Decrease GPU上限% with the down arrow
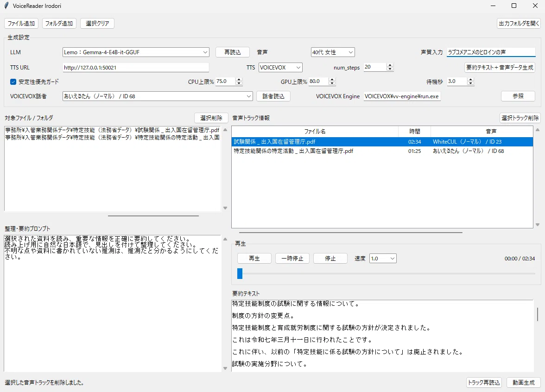 (x=332, y=83)
